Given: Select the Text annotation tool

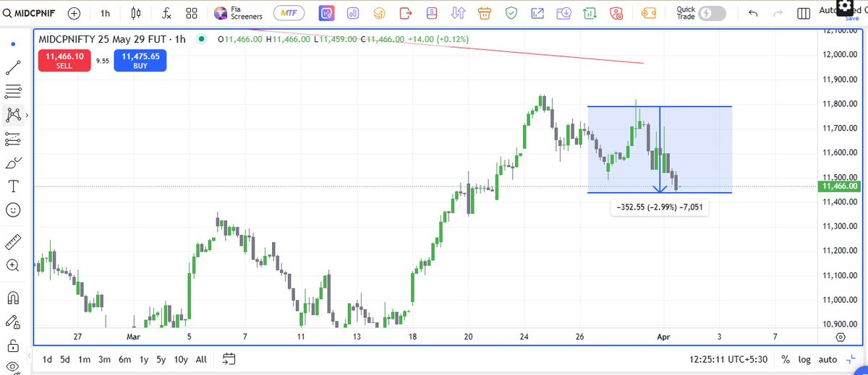Looking at the screenshot, I should 13,186.
